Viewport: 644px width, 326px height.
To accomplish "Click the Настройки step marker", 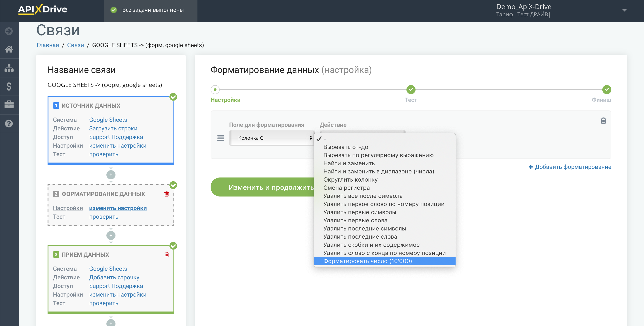I will pos(215,89).
